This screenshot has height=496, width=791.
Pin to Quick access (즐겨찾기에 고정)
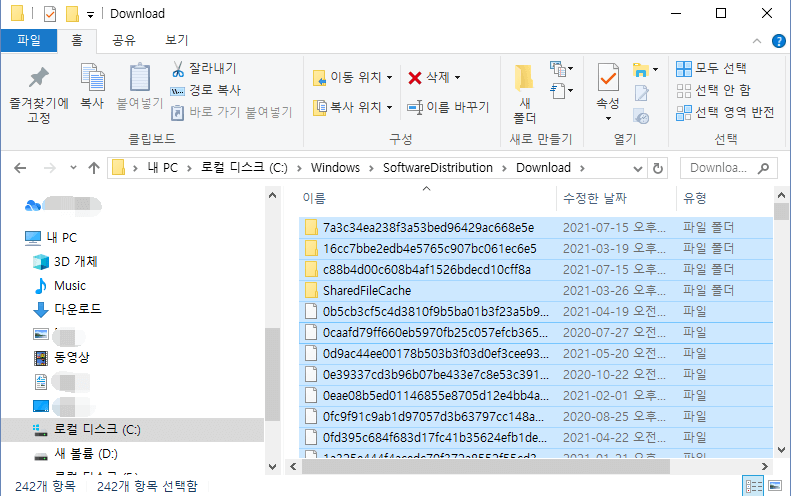(39, 95)
